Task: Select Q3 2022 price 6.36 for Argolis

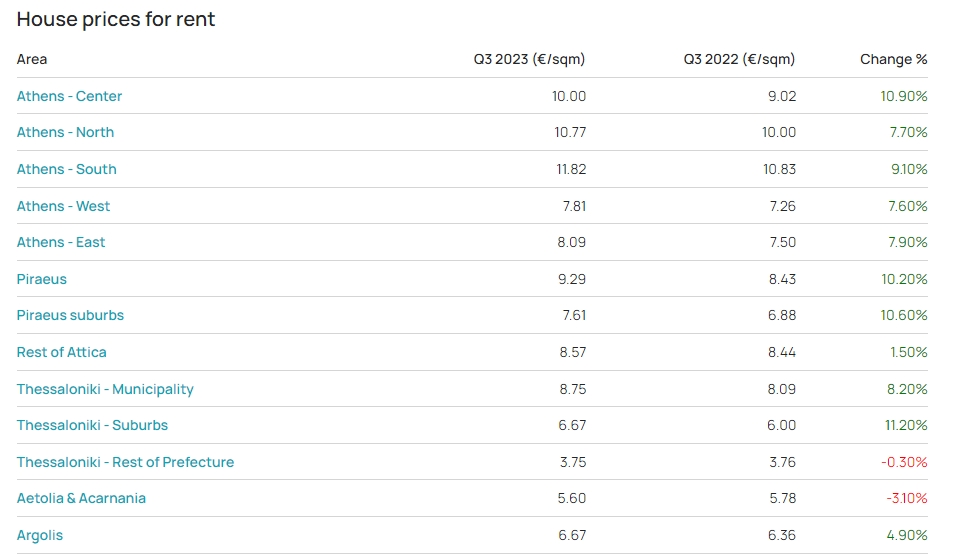Action: 782,535
